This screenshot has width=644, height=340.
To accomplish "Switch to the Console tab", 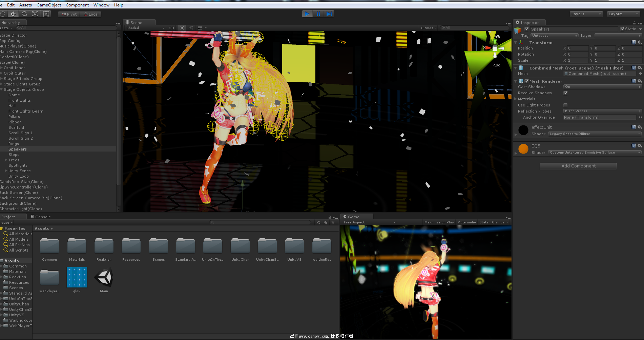I will pyautogui.click(x=41, y=217).
